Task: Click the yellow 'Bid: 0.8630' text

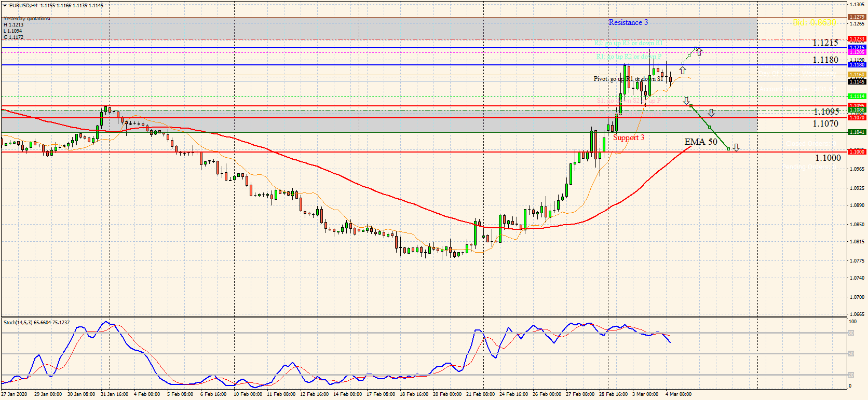Action: [x=815, y=22]
